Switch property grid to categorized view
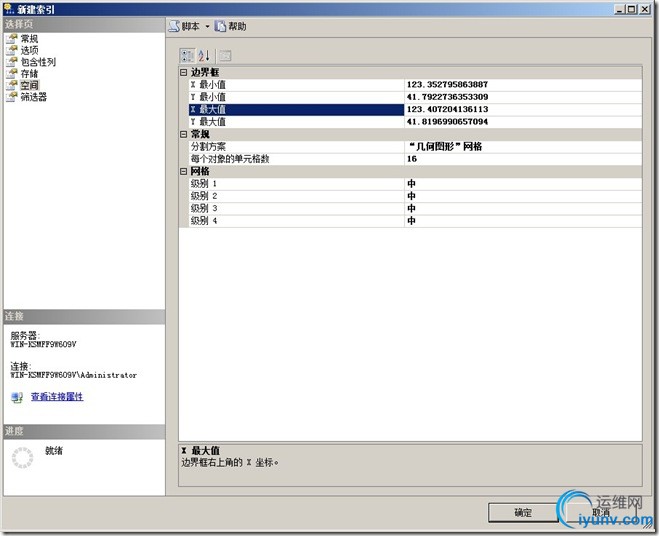Screen dimensions: 659x536 (187, 55)
